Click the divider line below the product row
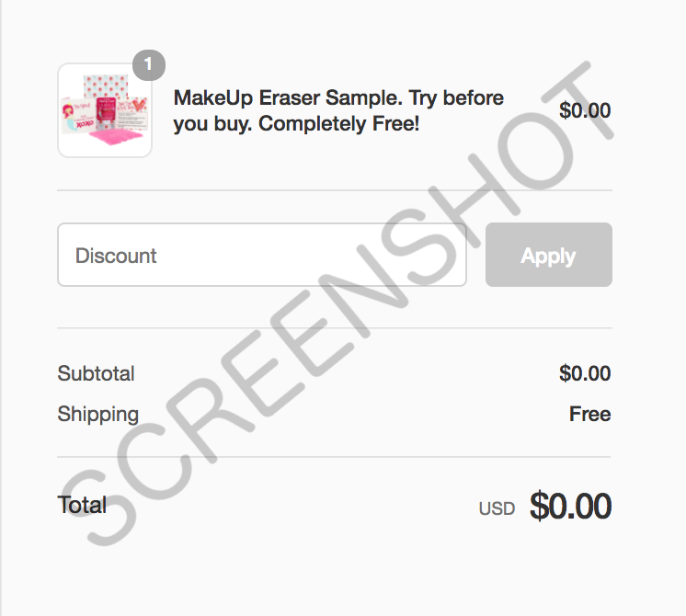This screenshot has height=616, width=686. tap(335, 190)
